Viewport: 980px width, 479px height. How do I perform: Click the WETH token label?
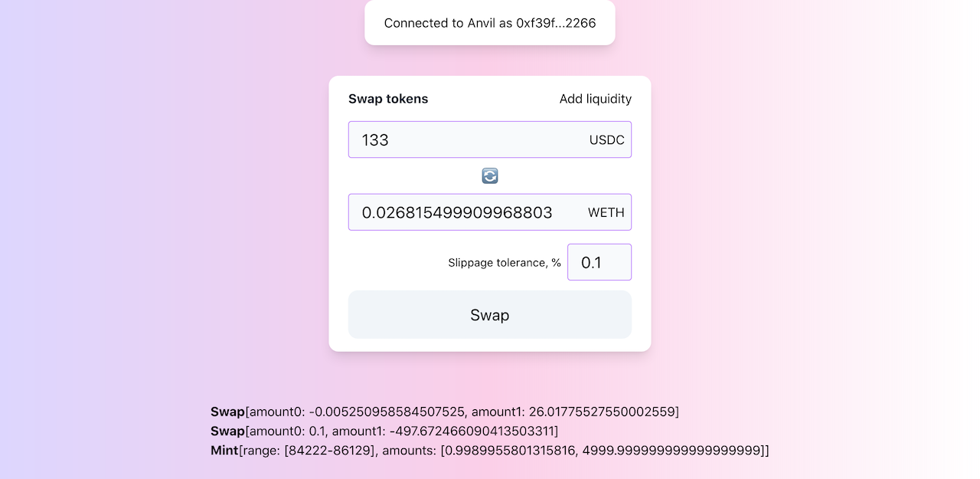[x=606, y=212]
